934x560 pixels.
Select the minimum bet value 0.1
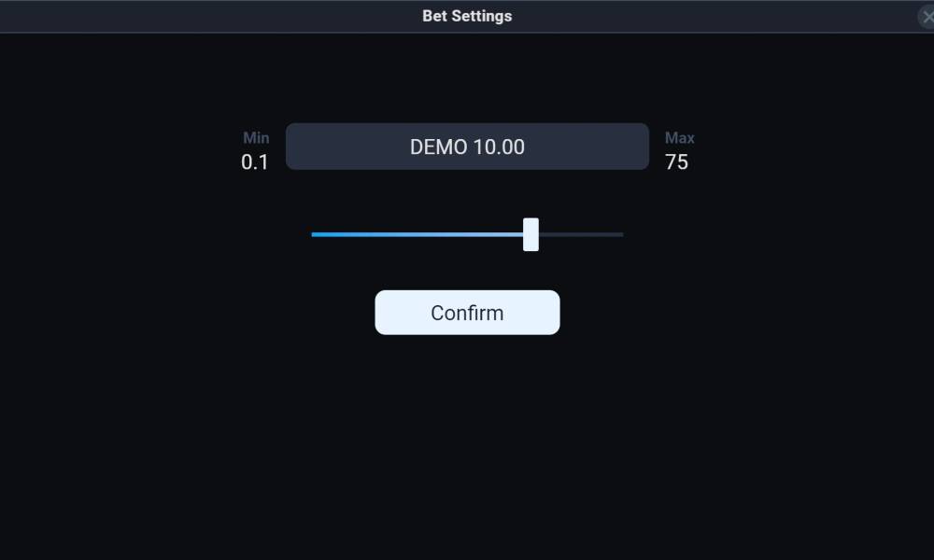click(x=255, y=161)
